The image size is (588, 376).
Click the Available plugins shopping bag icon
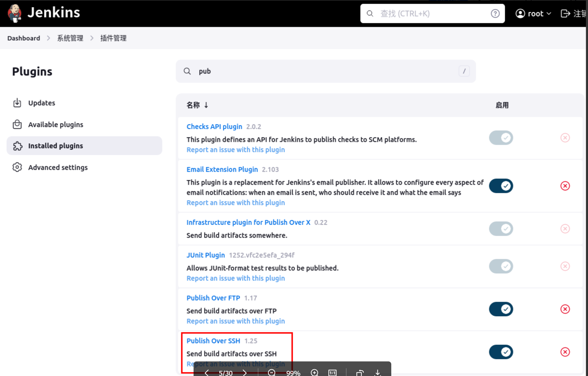click(x=17, y=125)
